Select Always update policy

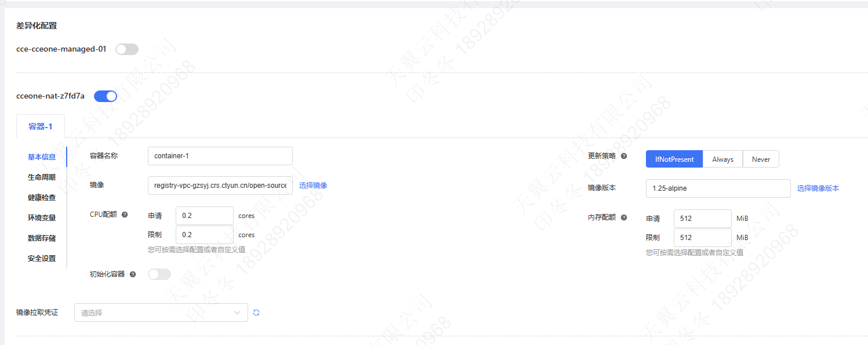tap(722, 159)
